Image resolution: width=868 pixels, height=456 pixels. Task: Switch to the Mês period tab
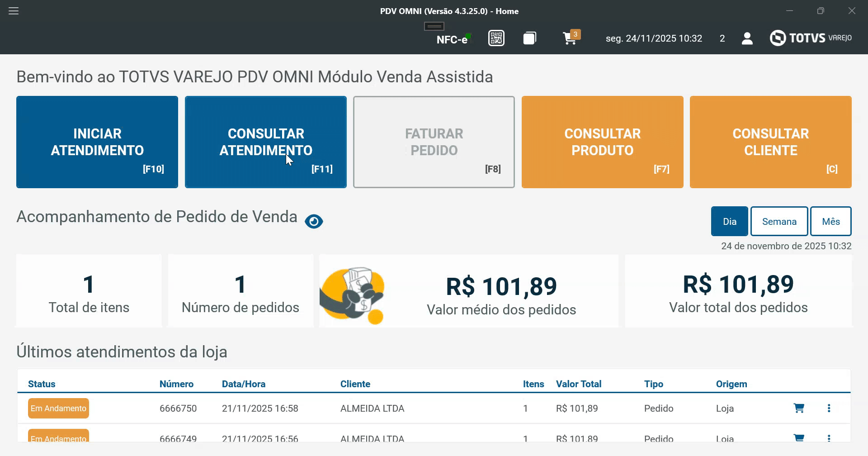831,221
